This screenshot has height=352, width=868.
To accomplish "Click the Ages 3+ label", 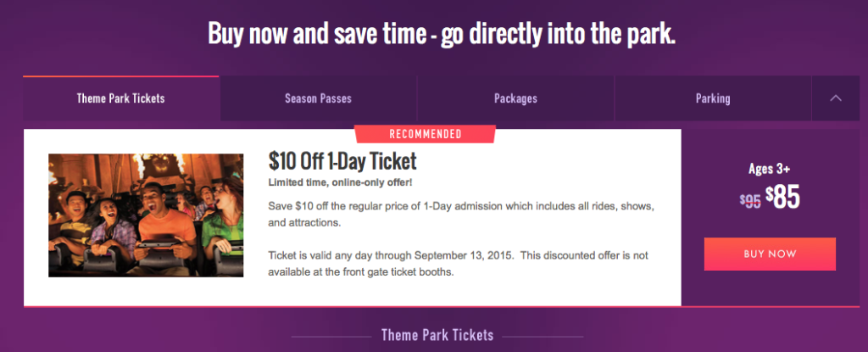I will tap(770, 169).
